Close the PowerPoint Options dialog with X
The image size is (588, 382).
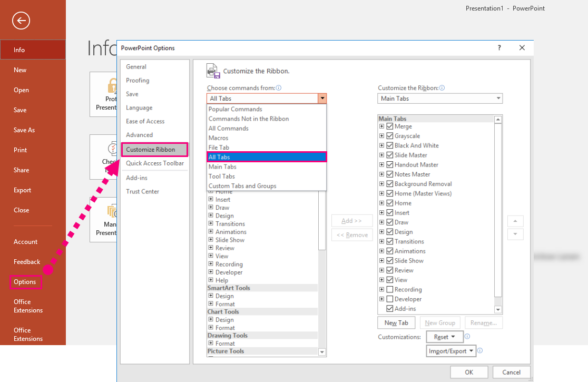tap(522, 47)
